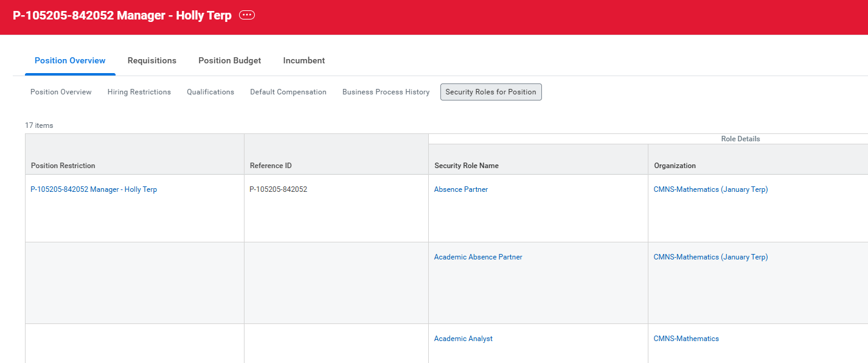Open position P-105205-842052 Manager - Holly Terp

coord(94,189)
